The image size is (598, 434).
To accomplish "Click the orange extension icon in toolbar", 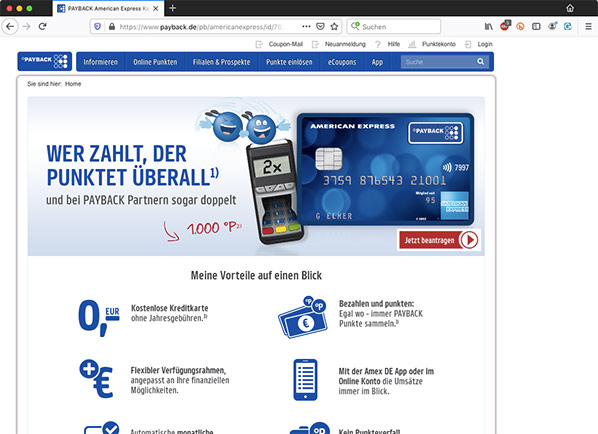I will click(x=520, y=26).
